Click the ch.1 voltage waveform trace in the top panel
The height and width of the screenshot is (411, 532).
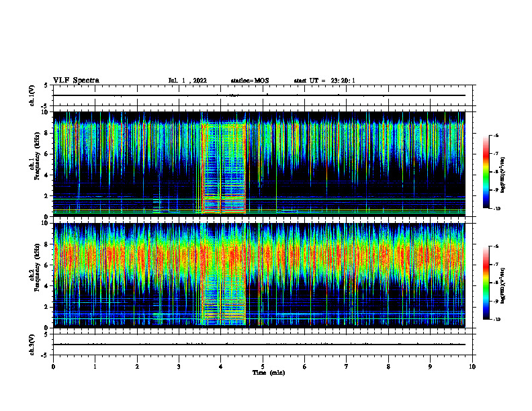[259, 95]
